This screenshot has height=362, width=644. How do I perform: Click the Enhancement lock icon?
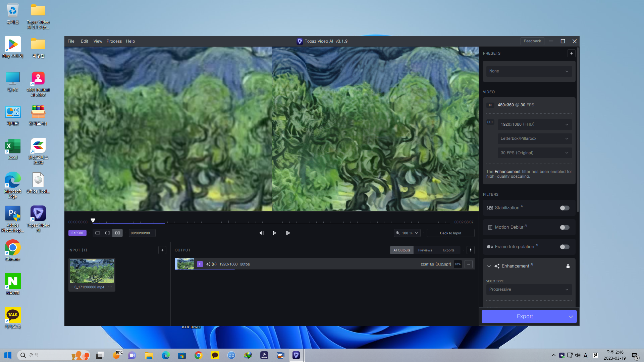click(568, 266)
